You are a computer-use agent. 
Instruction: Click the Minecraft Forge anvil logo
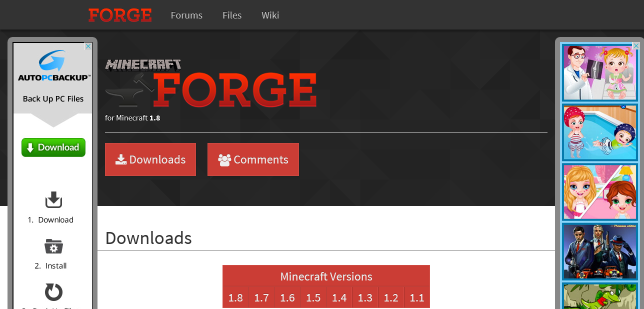point(210,83)
